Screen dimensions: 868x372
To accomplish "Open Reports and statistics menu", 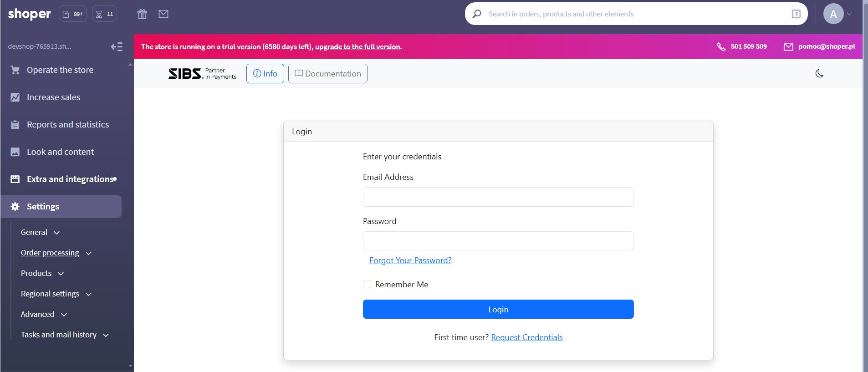I will pyautogui.click(x=67, y=124).
